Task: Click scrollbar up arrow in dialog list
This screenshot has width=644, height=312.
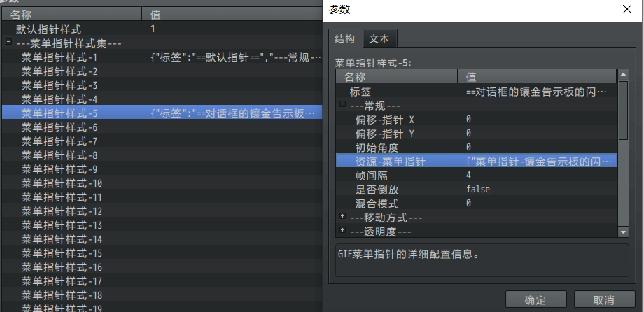Action: coord(623,76)
